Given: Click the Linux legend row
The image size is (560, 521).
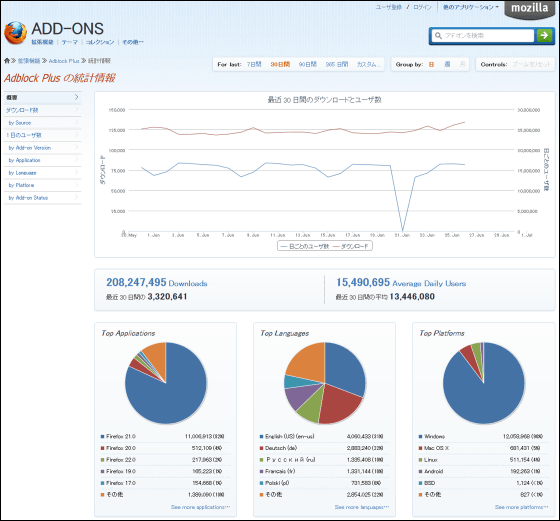Looking at the screenshot, I should pyautogui.click(x=483, y=460).
